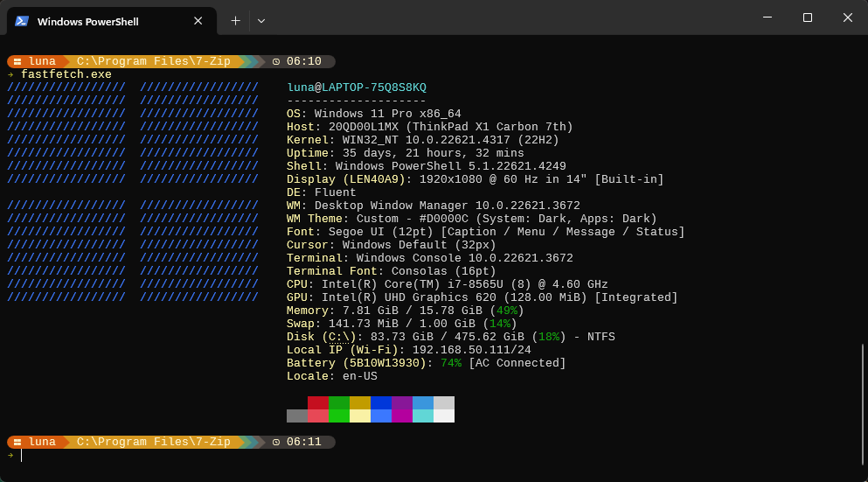Click the GPU: Intel UHD Graphics 620 line
The height and width of the screenshot is (482, 868).
click(x=483, y=297)
